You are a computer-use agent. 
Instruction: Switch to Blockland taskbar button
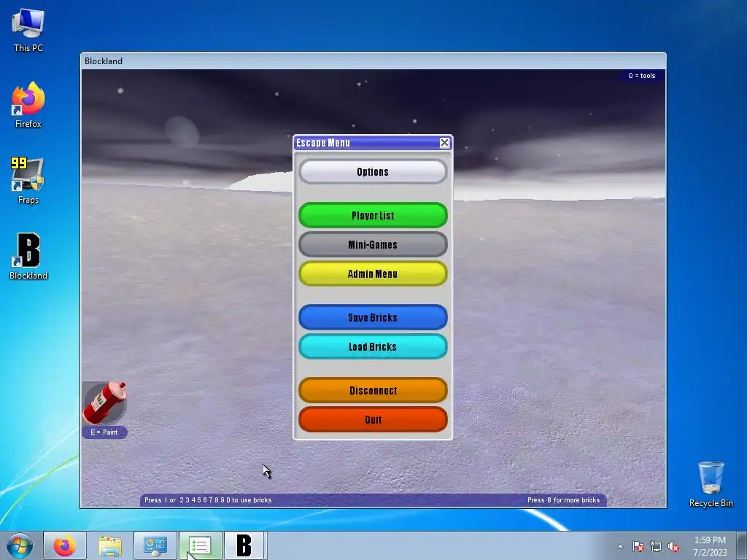pos(244,545)
